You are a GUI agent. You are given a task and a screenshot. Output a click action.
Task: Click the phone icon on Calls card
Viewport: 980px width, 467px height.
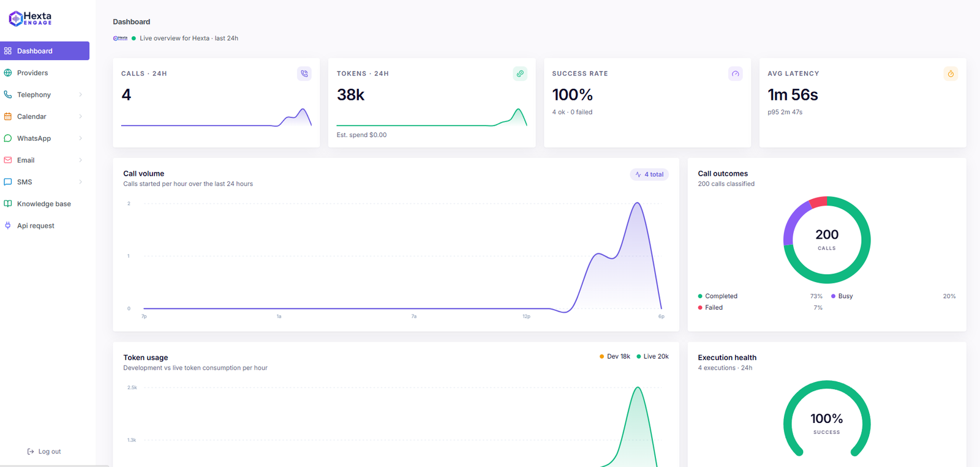coord(304,73)
